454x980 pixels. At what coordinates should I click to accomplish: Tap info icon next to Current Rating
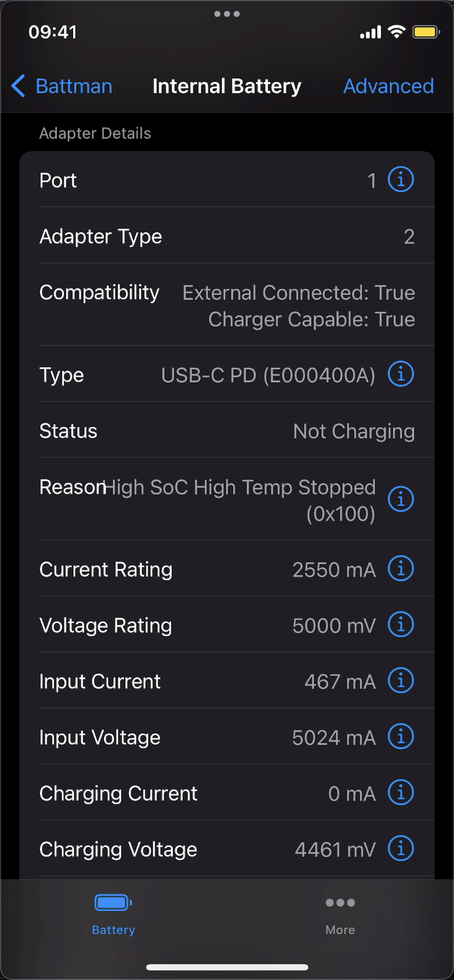pyautogui.click(x=401, y=569)
